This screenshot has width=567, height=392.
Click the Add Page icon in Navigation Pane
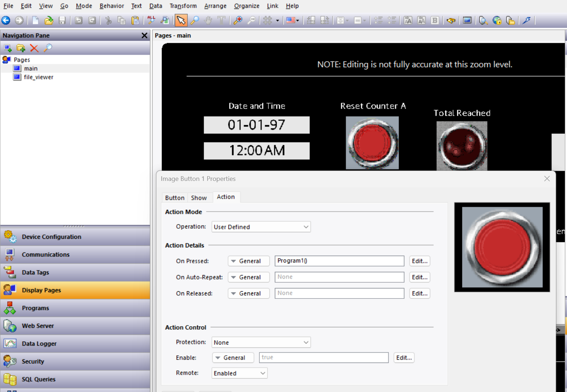point(8,48)
